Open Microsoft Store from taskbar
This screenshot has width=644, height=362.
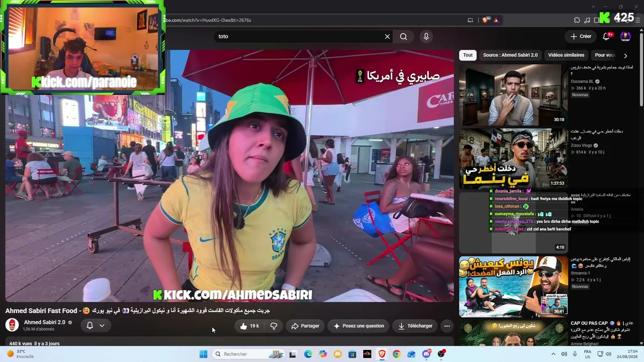[352, 354]
